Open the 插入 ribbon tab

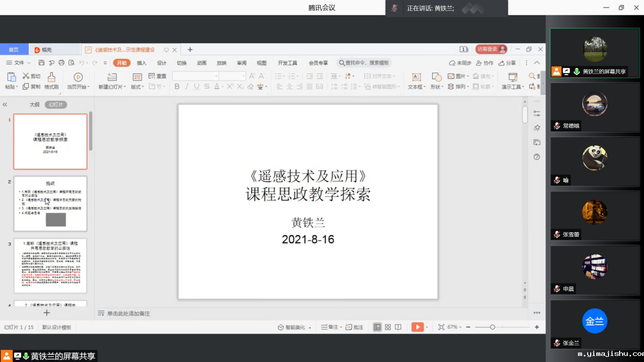coord(142,63)
